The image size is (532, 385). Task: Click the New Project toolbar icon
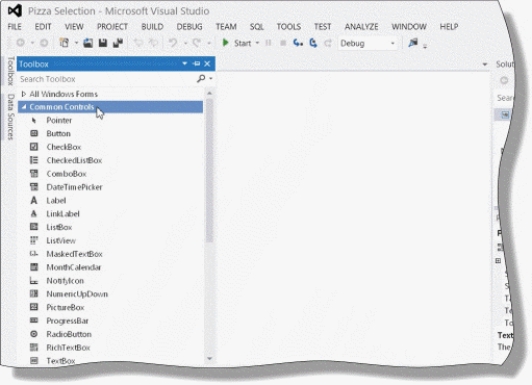click(64, 43)
